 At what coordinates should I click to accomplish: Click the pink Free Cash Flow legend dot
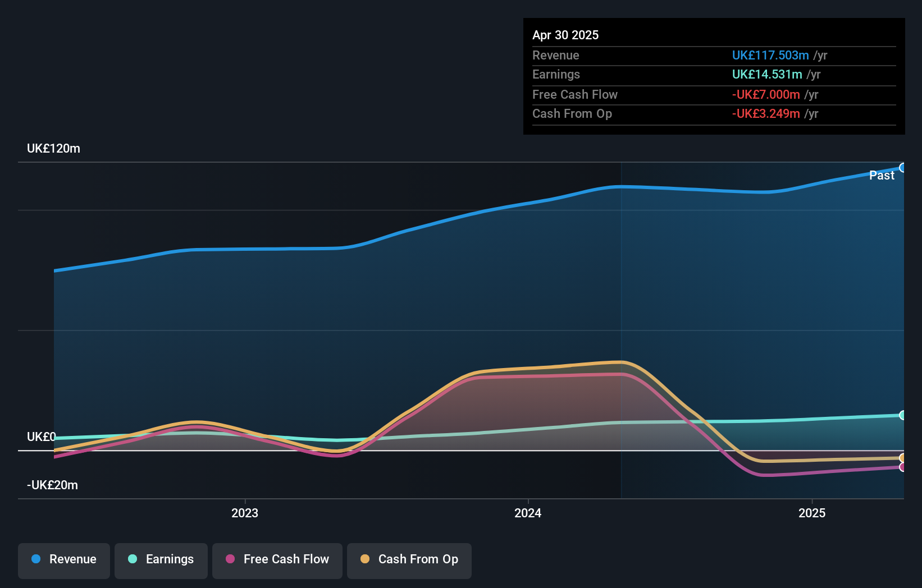click(230, 559)
